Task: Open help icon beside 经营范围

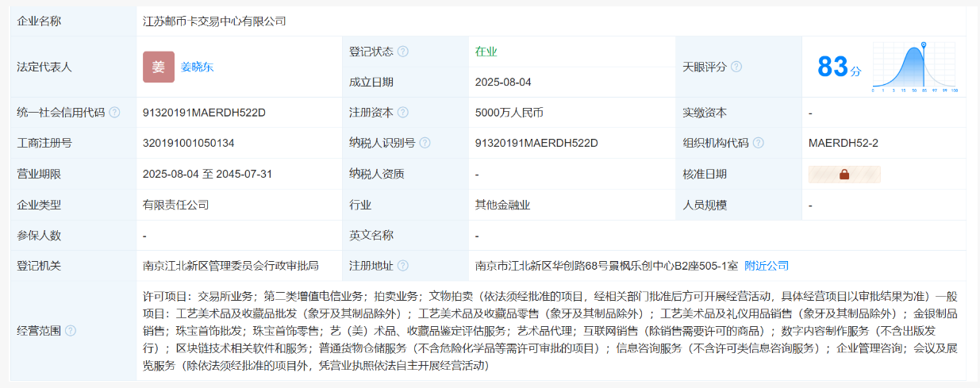Action: (71, 330)
